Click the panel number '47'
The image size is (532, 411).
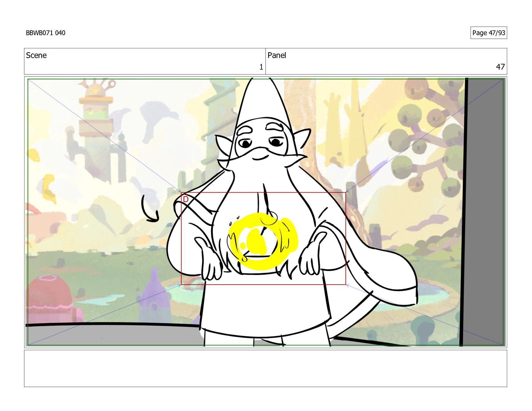[500, 67]
